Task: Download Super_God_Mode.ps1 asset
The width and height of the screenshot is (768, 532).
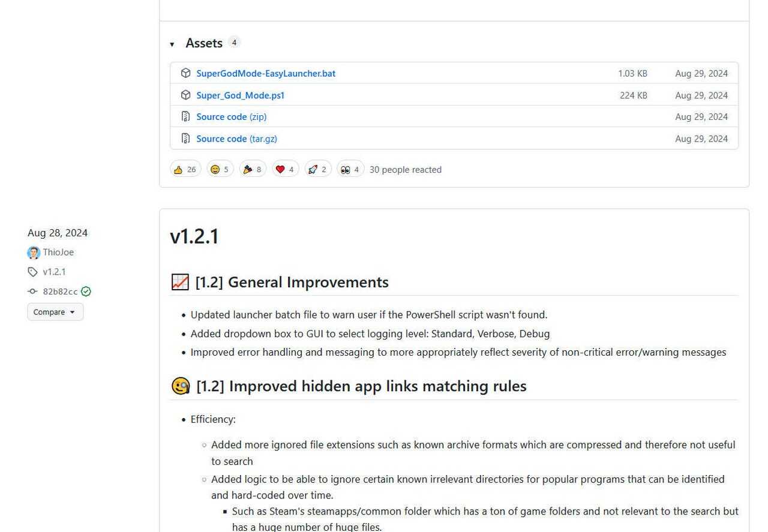Action: pos(240,95)
